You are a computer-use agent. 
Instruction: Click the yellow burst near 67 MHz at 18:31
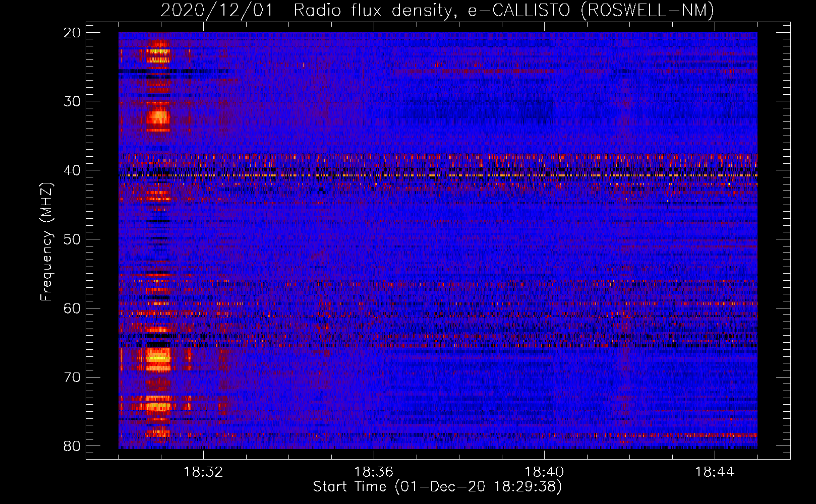click(158, 358)
